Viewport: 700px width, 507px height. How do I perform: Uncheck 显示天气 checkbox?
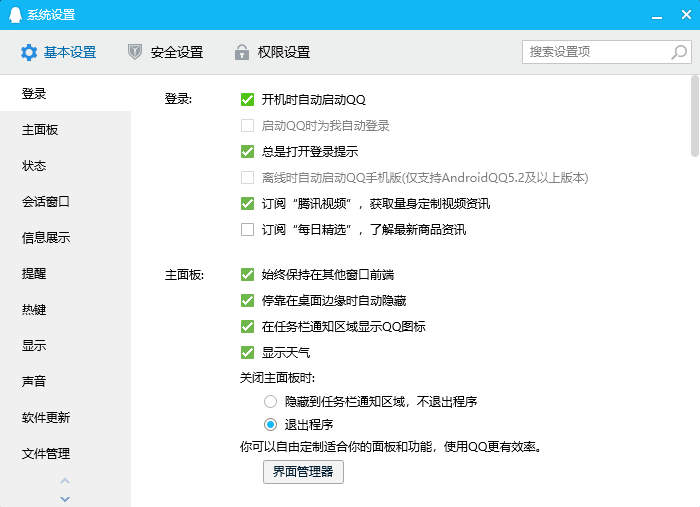point(247,353)
